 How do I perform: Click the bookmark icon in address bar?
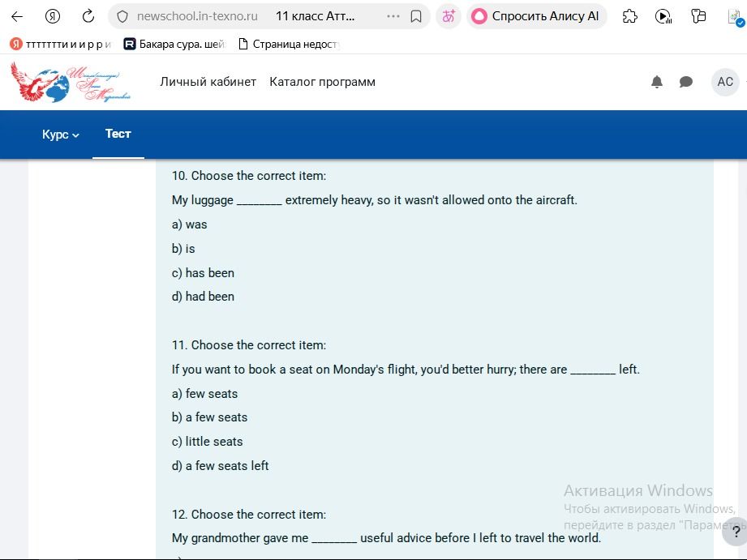pyautogui.click(x=416, y=17)
